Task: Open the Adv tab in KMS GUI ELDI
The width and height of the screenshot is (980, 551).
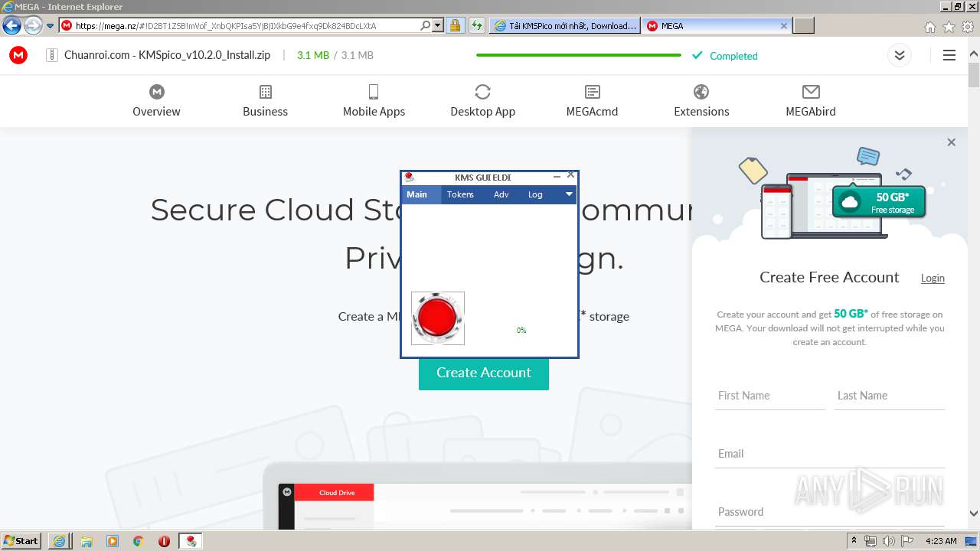Action: (501, 194)
